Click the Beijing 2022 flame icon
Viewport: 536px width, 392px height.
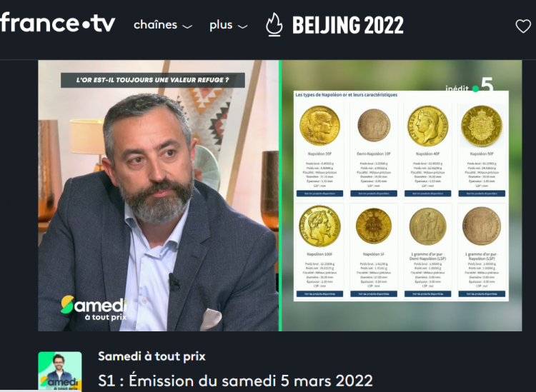click(274, 24)
